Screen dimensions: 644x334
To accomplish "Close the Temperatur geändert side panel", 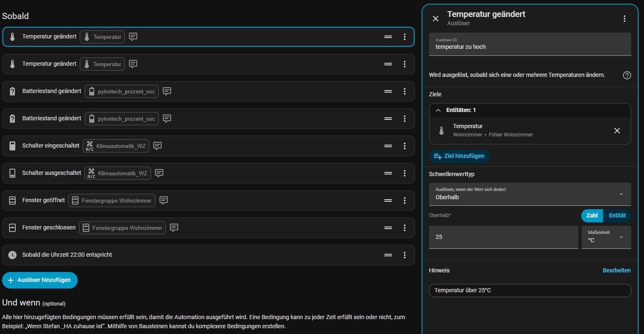I will tap(436, 19).
